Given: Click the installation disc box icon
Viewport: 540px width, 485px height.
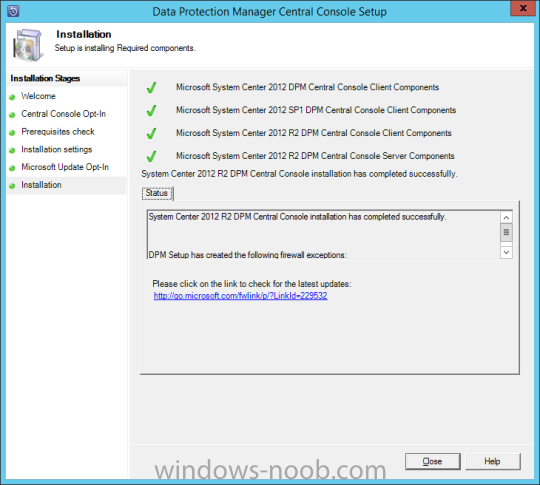Looking at the screenshot, I should 28,45.
